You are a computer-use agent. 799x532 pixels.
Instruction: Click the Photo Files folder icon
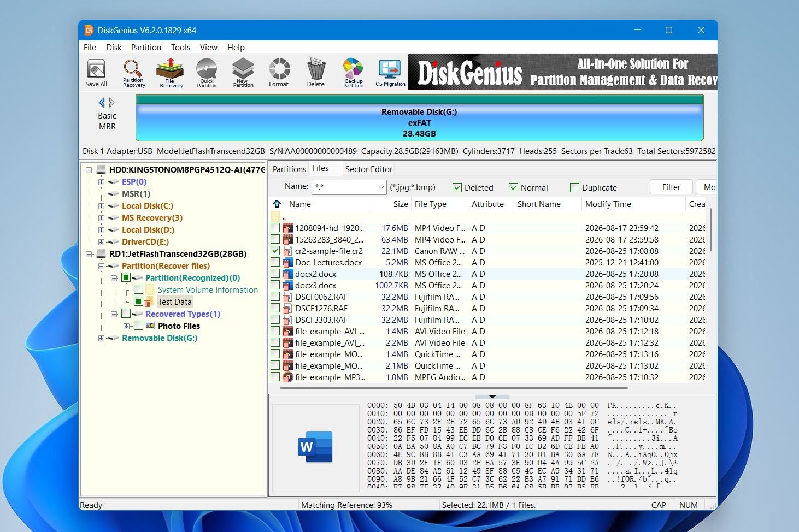(x=150, y=326)
